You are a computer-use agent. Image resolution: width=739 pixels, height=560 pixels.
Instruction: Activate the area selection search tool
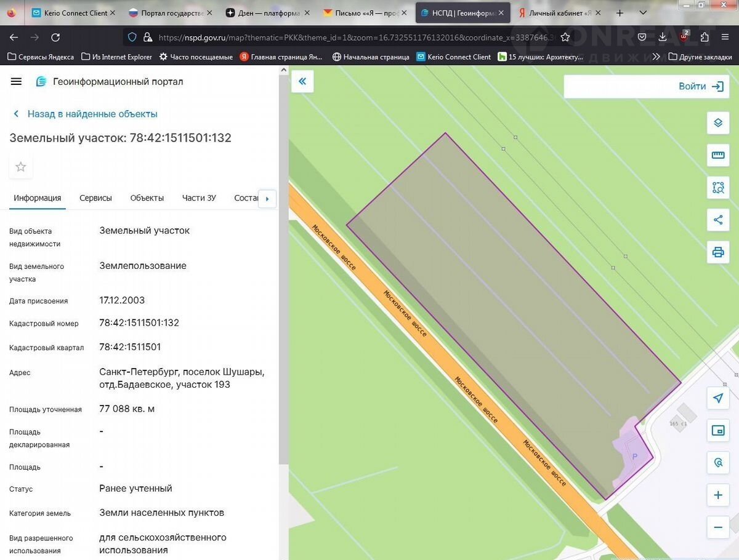(717, 188)
